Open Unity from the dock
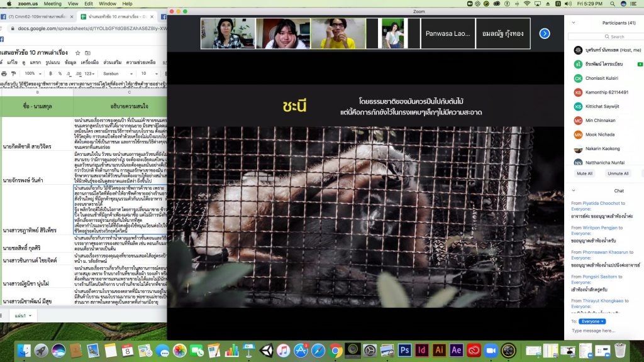This screenshot has height=362, width=644. [265, 350]
